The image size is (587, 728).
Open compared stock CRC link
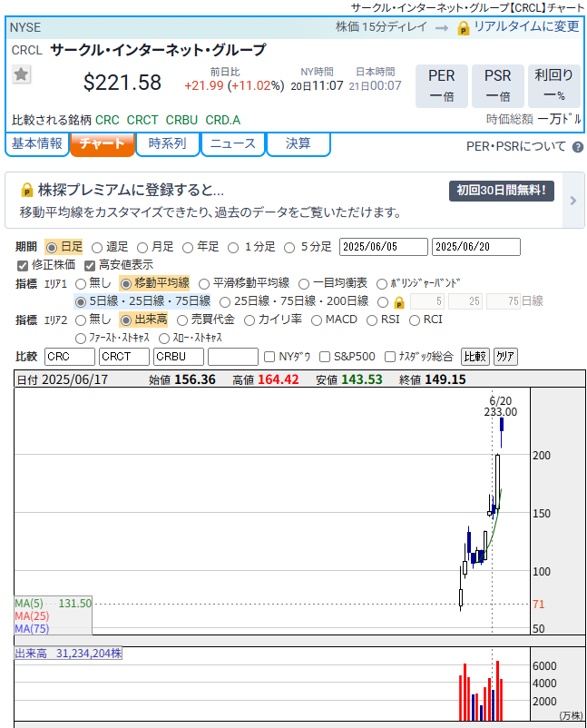tap(107, 120)
